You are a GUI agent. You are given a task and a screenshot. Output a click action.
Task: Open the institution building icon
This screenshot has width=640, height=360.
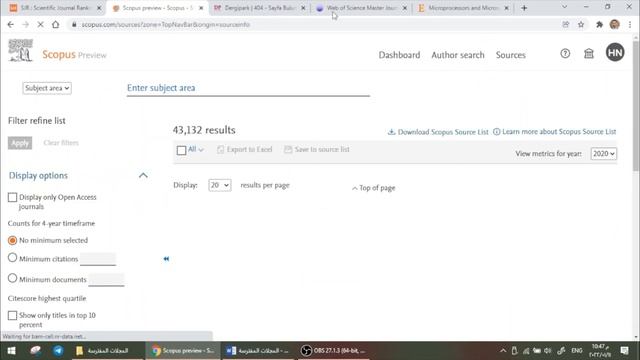[589, 53]
